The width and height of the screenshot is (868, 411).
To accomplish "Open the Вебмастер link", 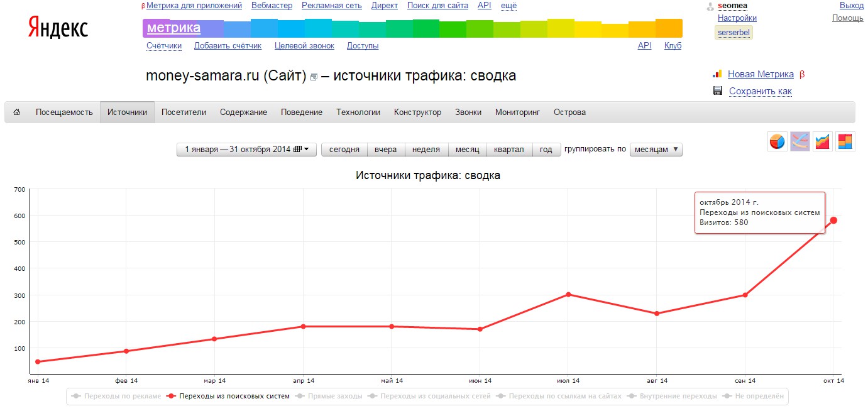I will (272, 6).
